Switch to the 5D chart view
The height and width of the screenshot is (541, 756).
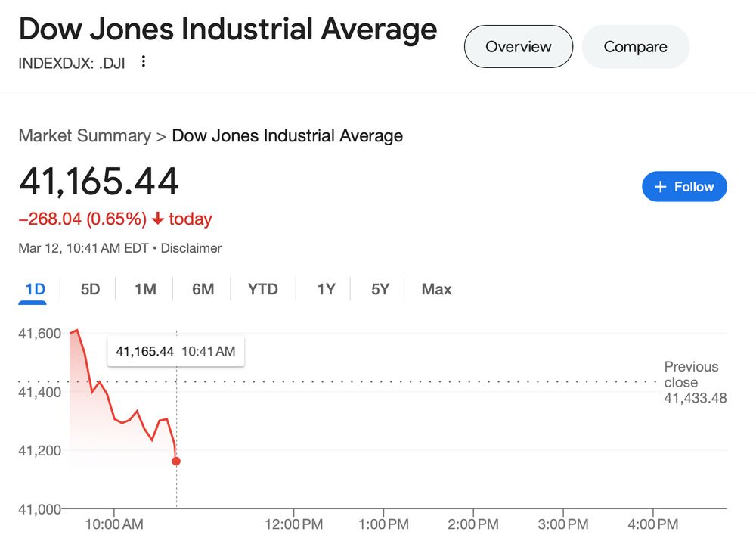pyautogui.click(x=88, y=289)
